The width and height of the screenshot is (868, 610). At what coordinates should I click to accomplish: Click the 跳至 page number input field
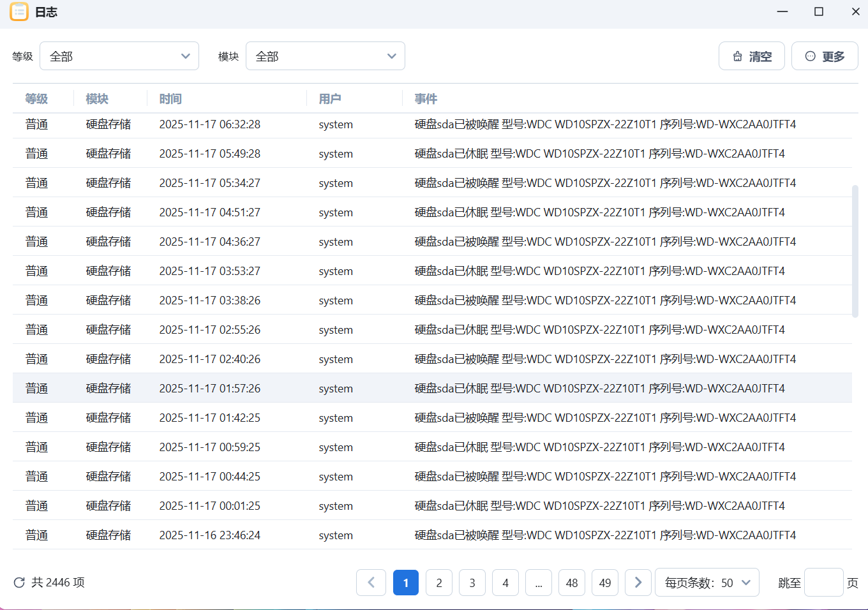tap(823, 582)
